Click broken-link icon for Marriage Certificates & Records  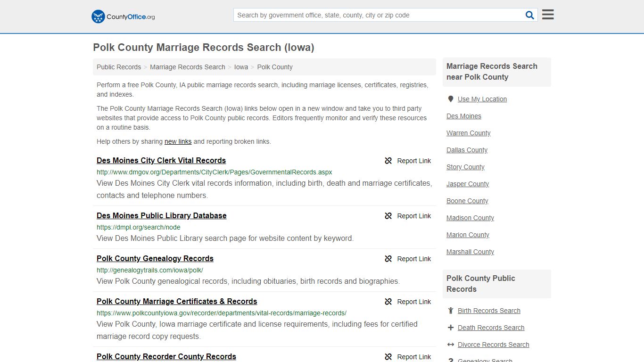388,302
